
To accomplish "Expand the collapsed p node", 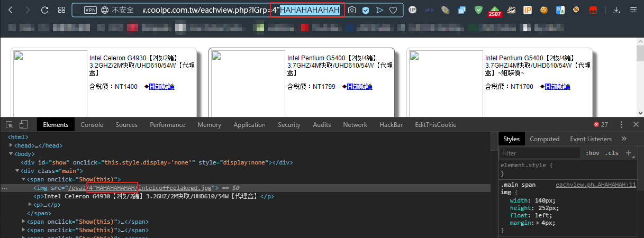I will pyautogui.click(x=30, y=205).
